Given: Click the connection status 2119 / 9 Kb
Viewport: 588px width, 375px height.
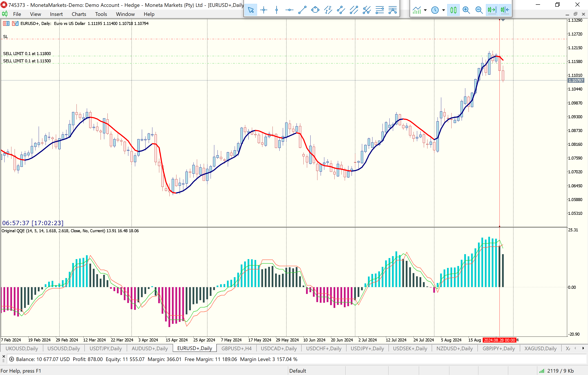Looking at the screenshot, I should [x=560, y=371].
